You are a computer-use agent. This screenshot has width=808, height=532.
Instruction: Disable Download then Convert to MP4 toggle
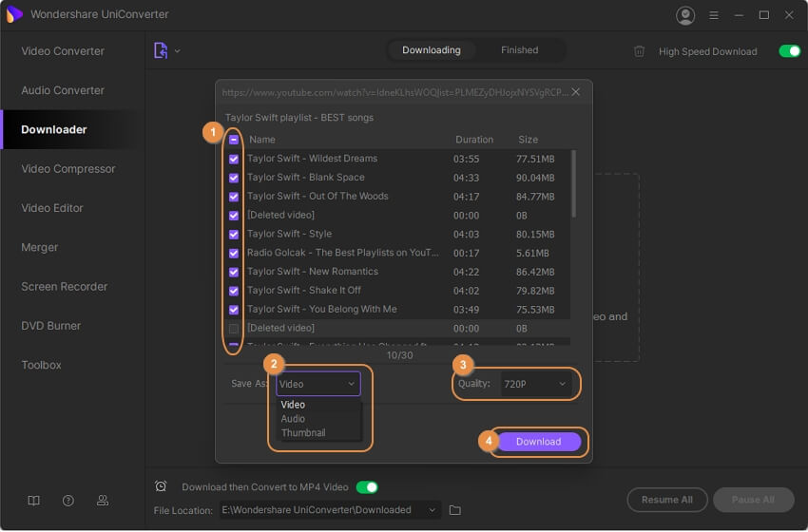click(367, 487)
